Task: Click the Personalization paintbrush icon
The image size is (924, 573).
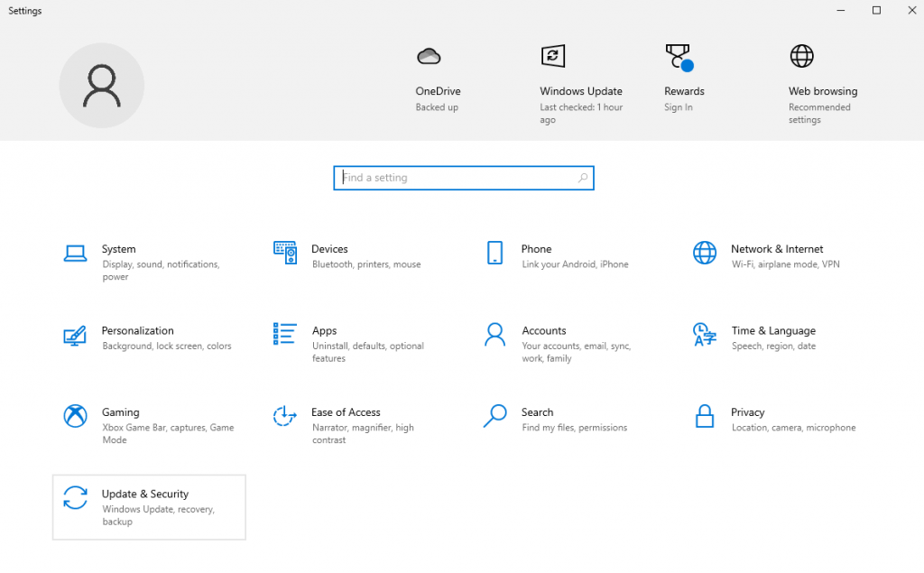Action: [75, 335]
